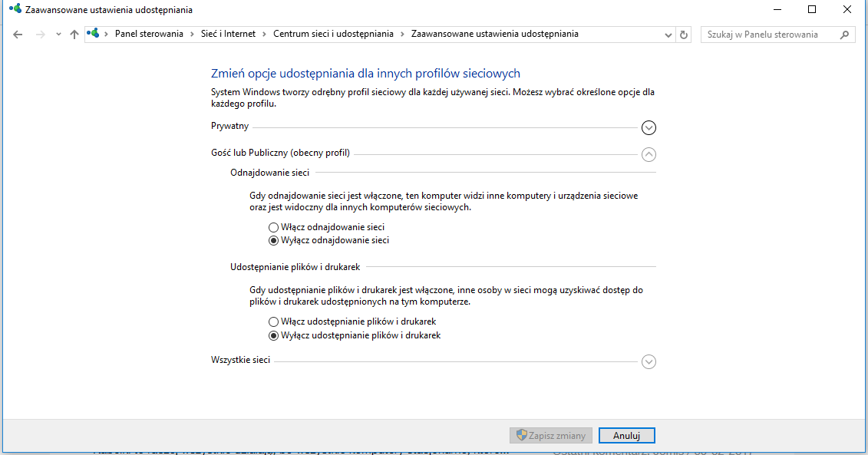
Task: Go back with the back arrow
Action: coord(18,35)
